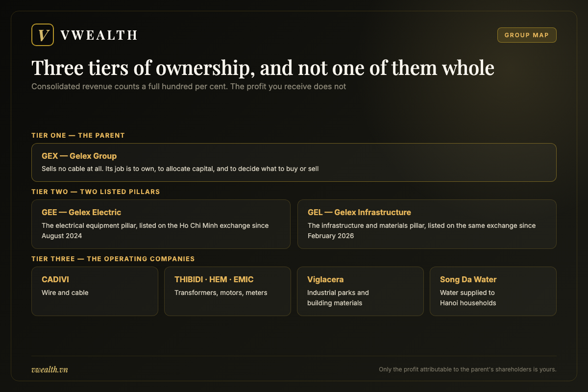Image resolution: width=588 pixels, height=392 pixels.
Task: Select the GEX — Gelex Group card
Action: click(294, 162)
